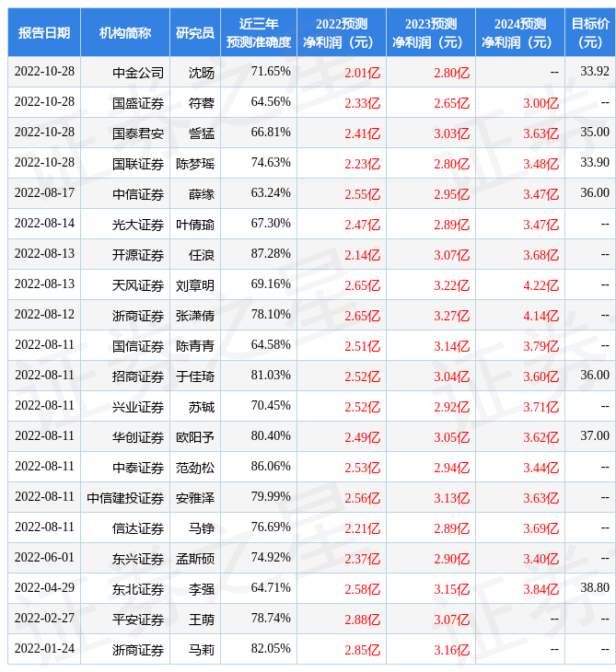Click institution name 国盛证券
616x672 pixels.
click(138, 103)
